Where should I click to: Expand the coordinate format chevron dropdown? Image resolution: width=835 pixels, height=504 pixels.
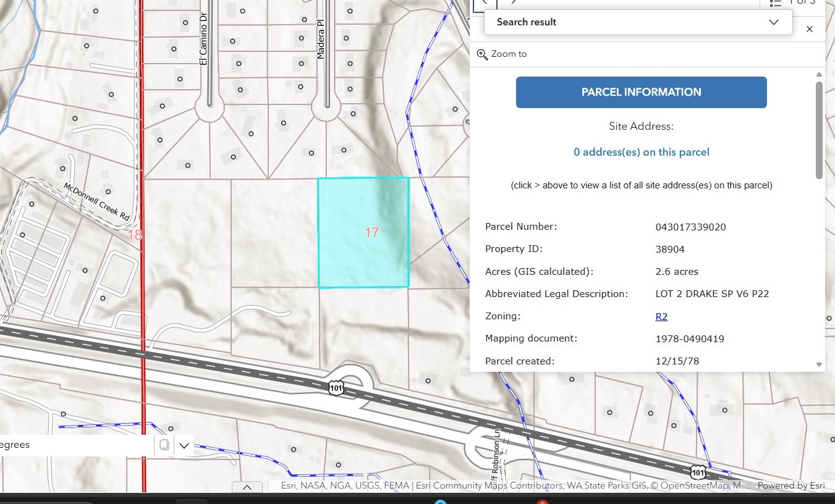[x=184, y=445]
